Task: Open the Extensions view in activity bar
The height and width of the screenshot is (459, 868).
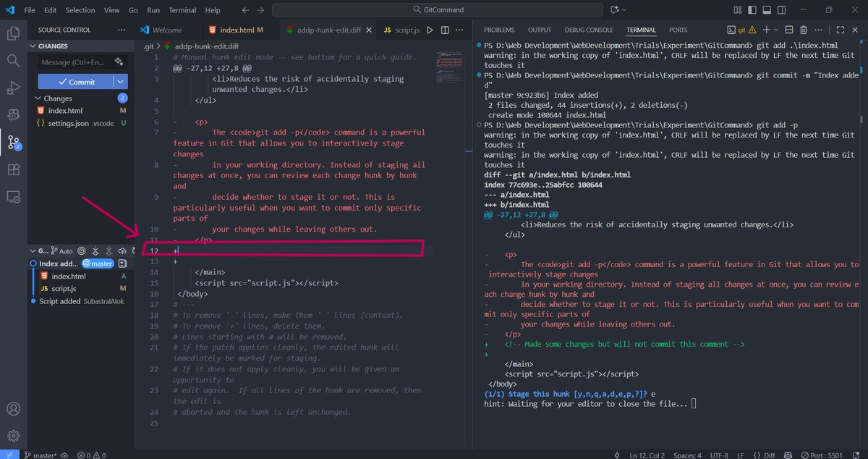Action: coord(13,169)
